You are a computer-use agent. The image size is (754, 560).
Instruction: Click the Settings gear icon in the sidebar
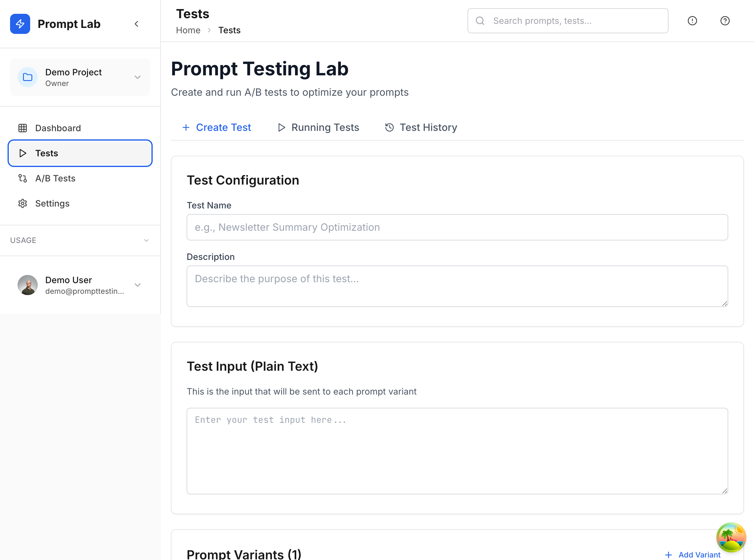coord(23,203)
